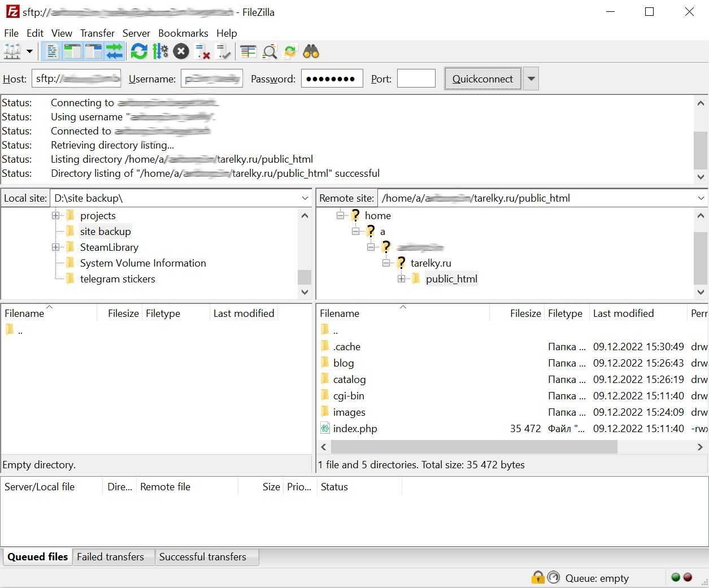Click the Disconnect from server icon
This screenshot has width=709, height=588.
click(202, 52)
